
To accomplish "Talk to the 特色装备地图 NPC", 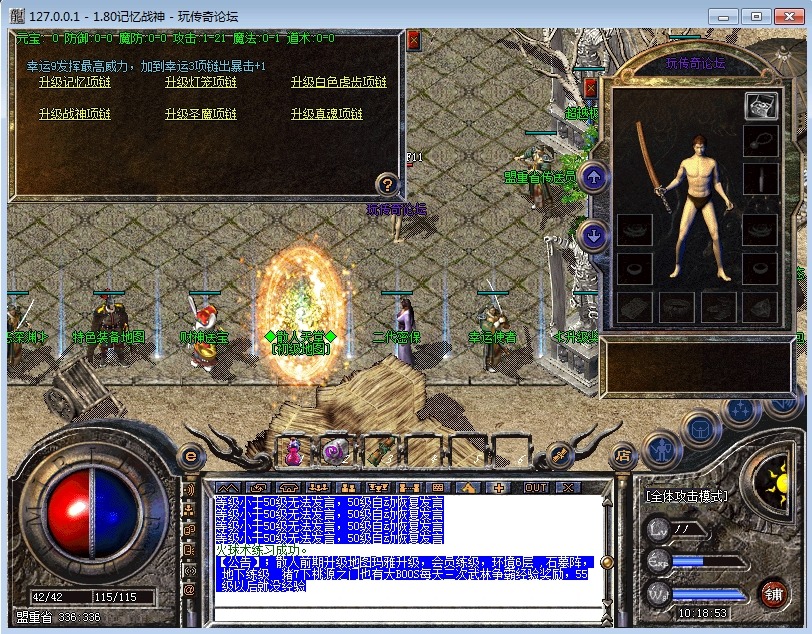I will pyautogui.click(x=109, y=329).
